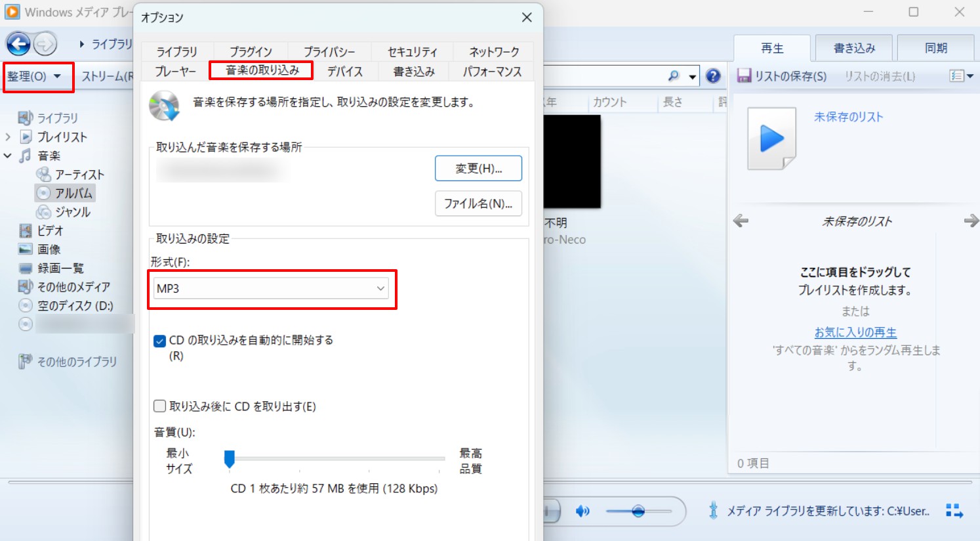The image size is (980, 541).
Task: Switch to ライブラリ tab in options
Action: coord(176,52)
